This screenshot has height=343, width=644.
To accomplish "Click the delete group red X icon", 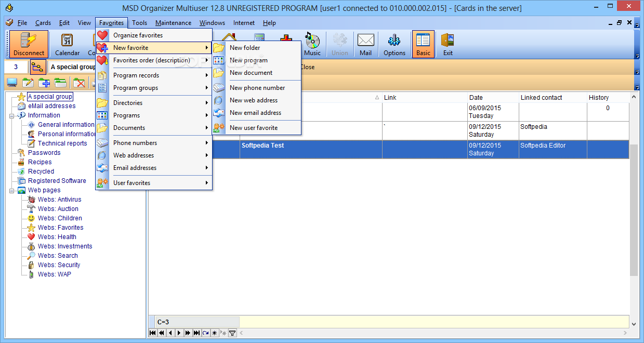I will 79,83.
